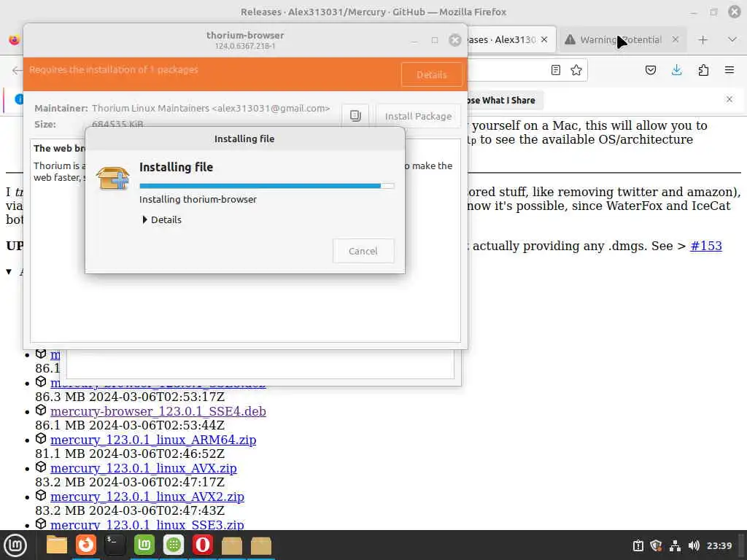Viewport: 747px width, 560px height.
Task: Click the installing progress bar
Action: [x=267, y=186]
